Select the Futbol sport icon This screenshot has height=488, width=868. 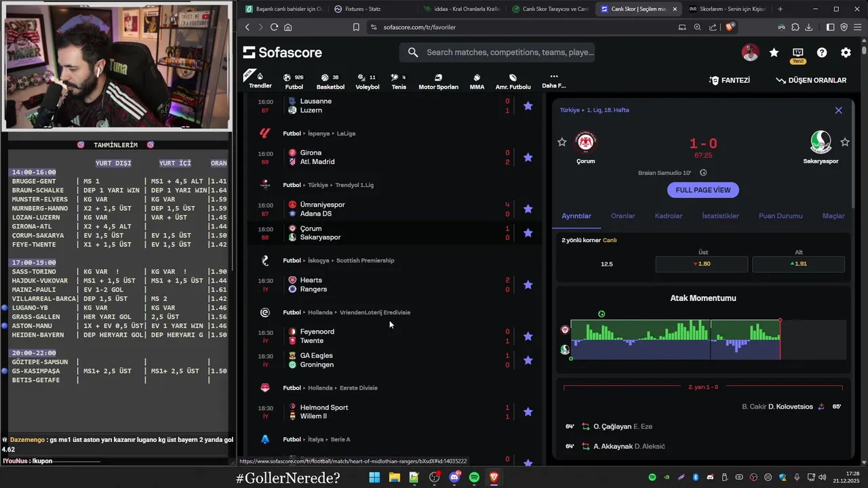[x=294, y=81]
